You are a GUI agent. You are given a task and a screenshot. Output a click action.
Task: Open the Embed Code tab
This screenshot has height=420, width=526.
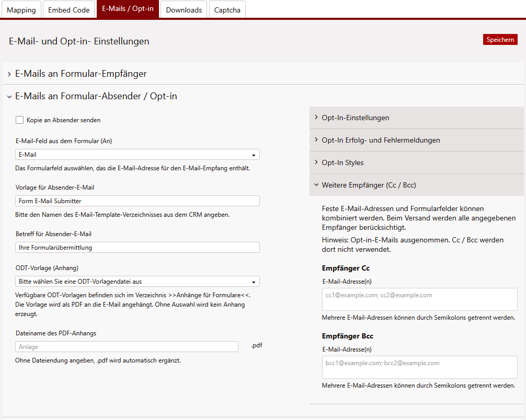coord(68,10)
